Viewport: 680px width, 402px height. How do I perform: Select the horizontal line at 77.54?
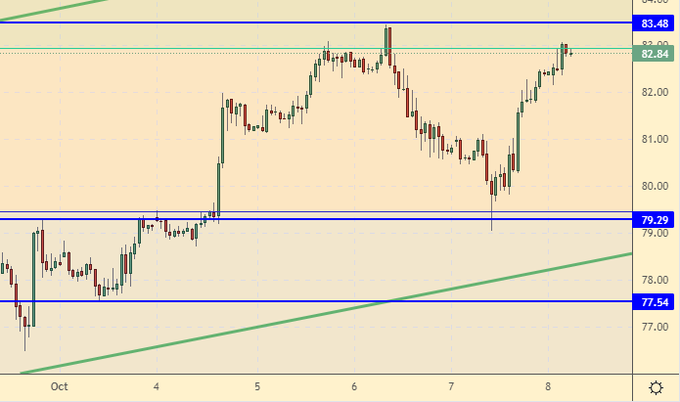tap(200, 300)
